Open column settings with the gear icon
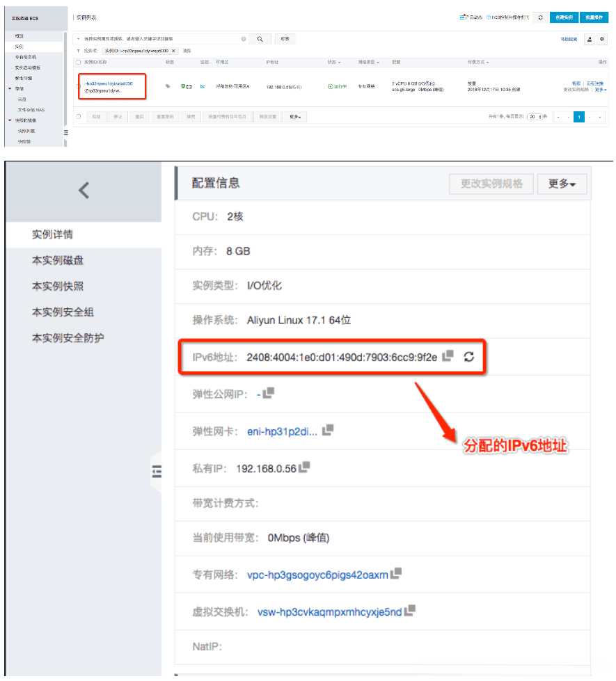 [x=602, y=39]
